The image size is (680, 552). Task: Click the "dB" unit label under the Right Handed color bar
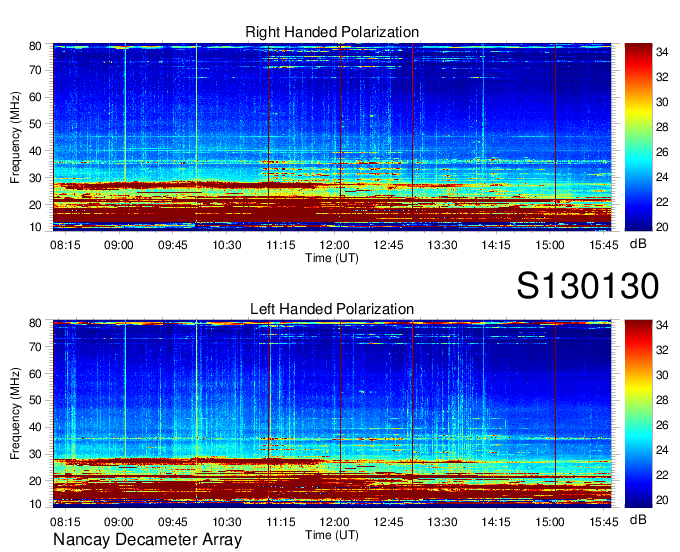point(638,244)
